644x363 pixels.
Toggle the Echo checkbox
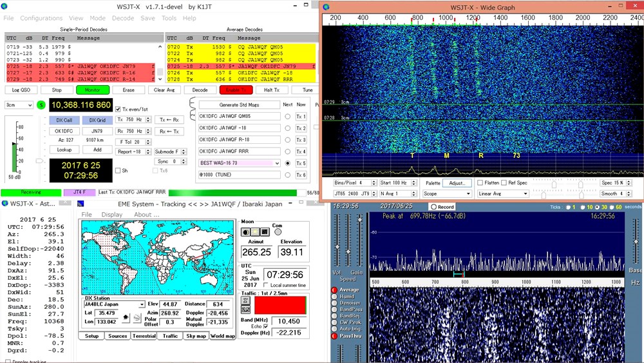coord(266,326)
